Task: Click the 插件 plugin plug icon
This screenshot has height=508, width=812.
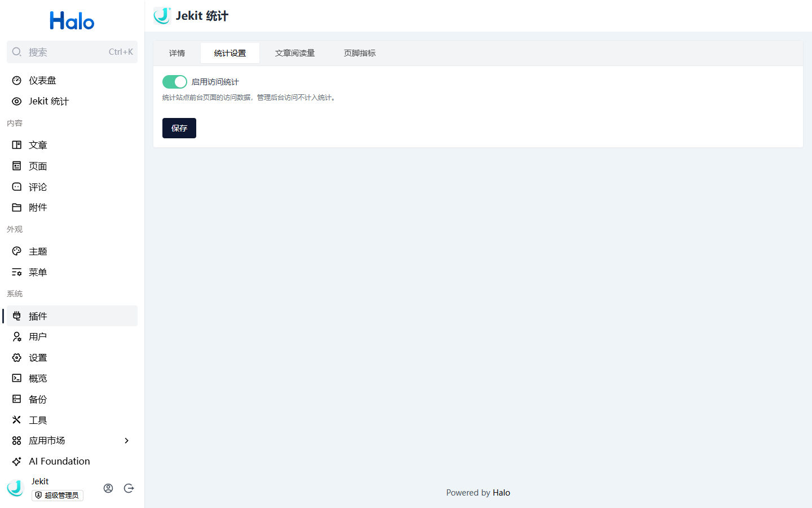Action: point(17,316)
